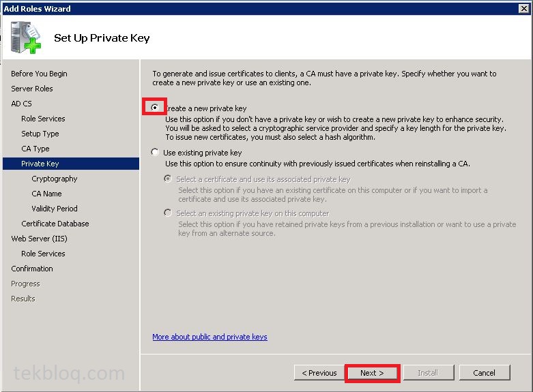Viewport: 533px width, 392px height.
Task: Choose Select an existing private key radio
Action: [x=168, y=213]
